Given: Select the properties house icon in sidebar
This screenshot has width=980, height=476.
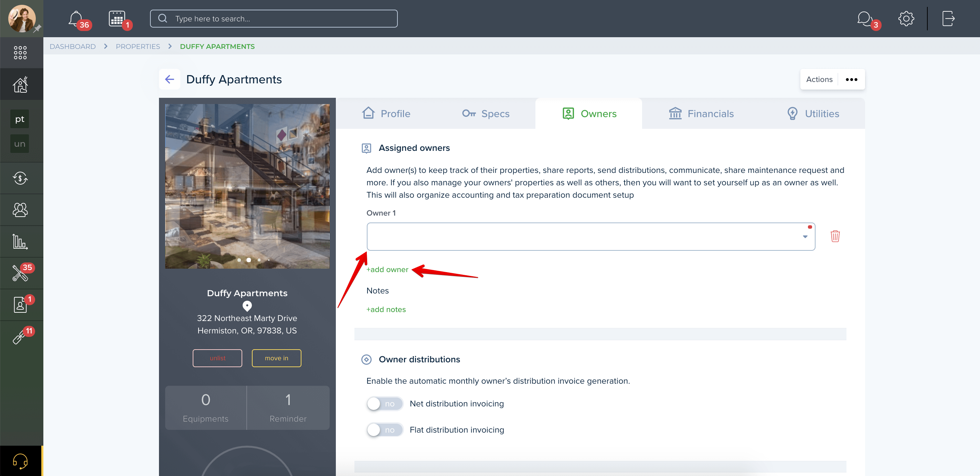Looking at the screenshot, I should (x=20, y=84).
